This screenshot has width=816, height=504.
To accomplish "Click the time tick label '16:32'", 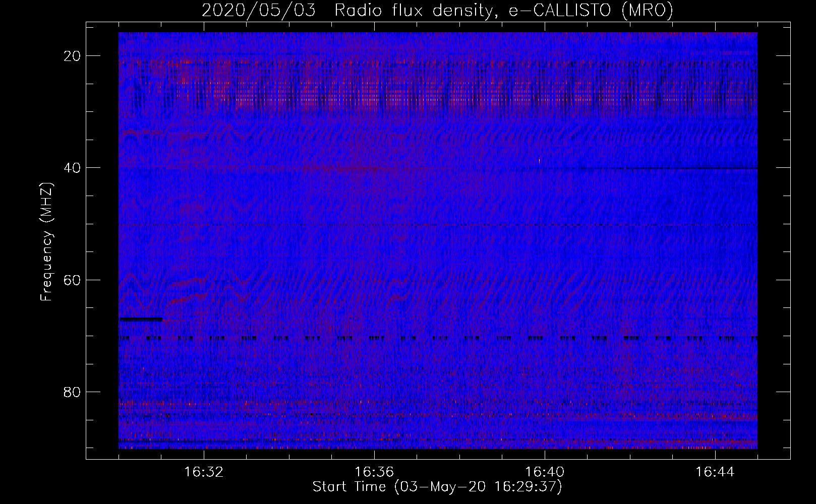I will pyautogui.click(x=204, y=472).
